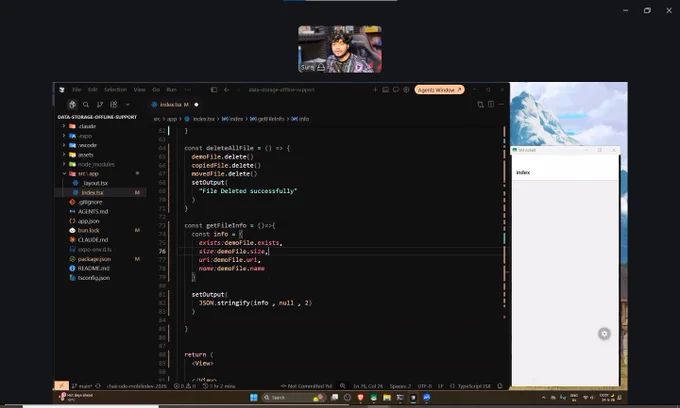The width and height of the screenshot is (680, 408).
Task: Click Ln 76, Col 26 cursor position
Action: click(368, 386)
